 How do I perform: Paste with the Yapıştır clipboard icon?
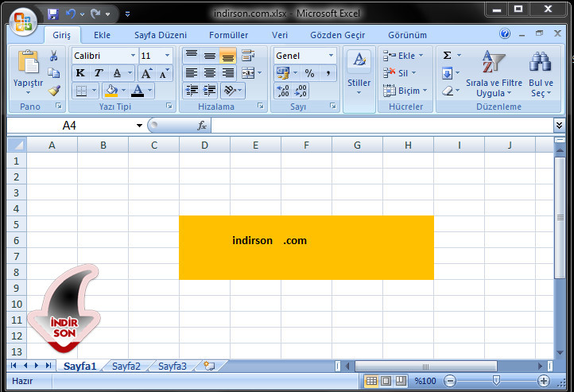pos(28,62)
